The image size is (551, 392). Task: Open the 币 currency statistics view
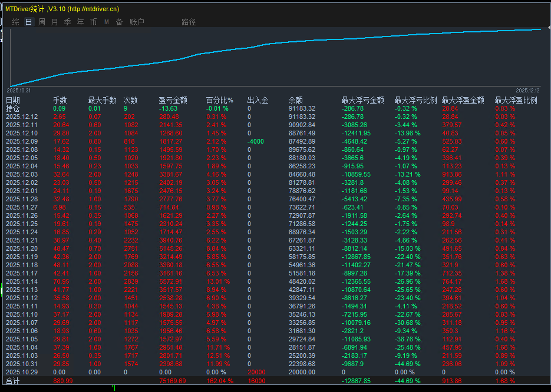click(x=93, y=22)
